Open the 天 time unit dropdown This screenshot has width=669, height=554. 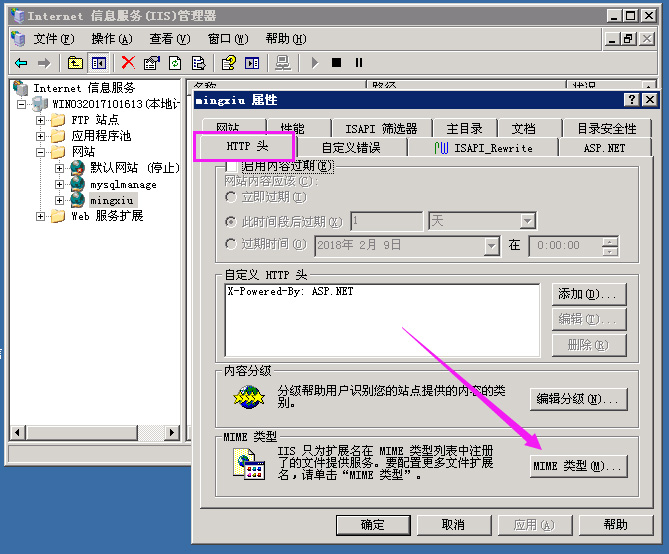[527, 221]
